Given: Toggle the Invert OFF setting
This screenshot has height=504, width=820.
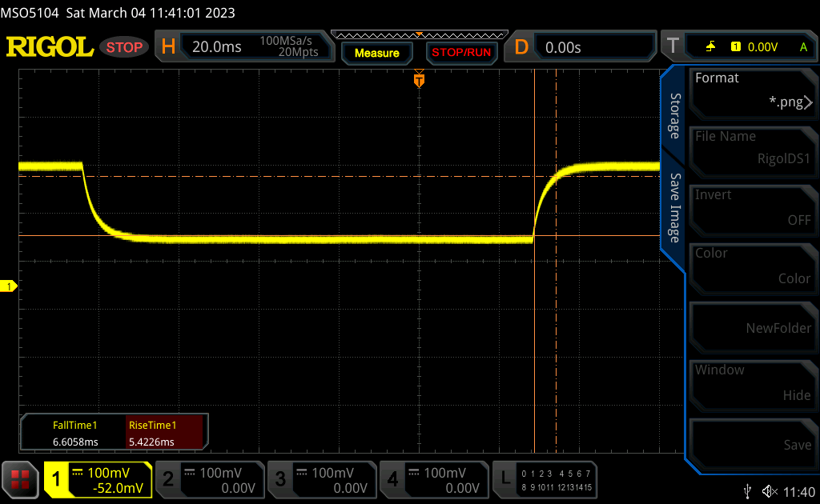Looking at the screenshot, I should 752,208.
